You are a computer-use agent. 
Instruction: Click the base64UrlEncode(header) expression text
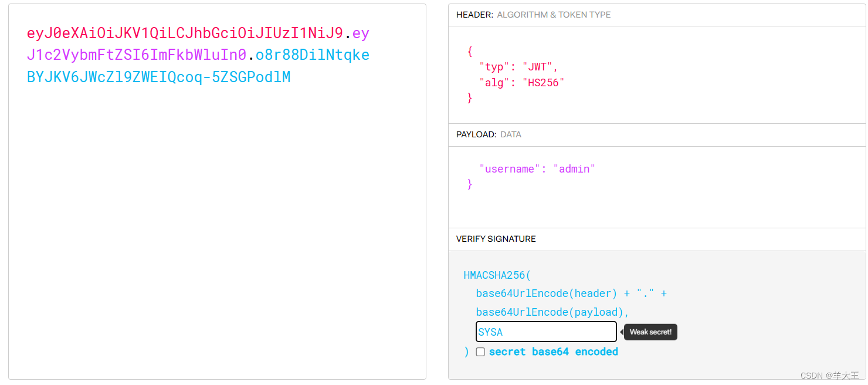pyautogui.click(x=545, y=293)
